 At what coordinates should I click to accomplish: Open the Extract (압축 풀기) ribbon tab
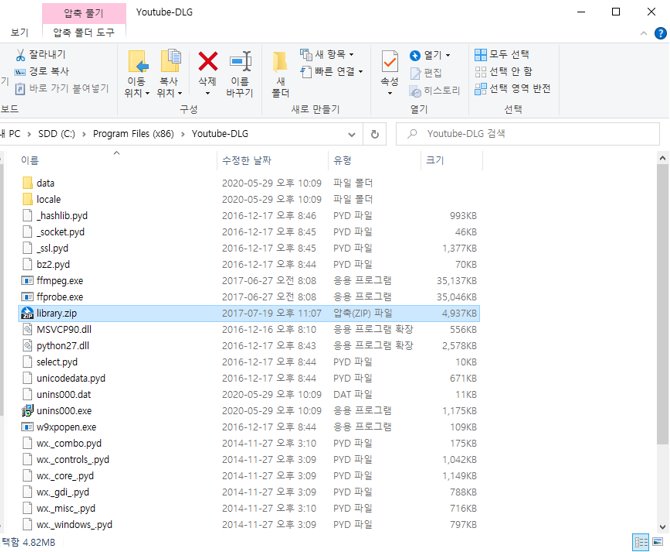click(x=84, y=13)
